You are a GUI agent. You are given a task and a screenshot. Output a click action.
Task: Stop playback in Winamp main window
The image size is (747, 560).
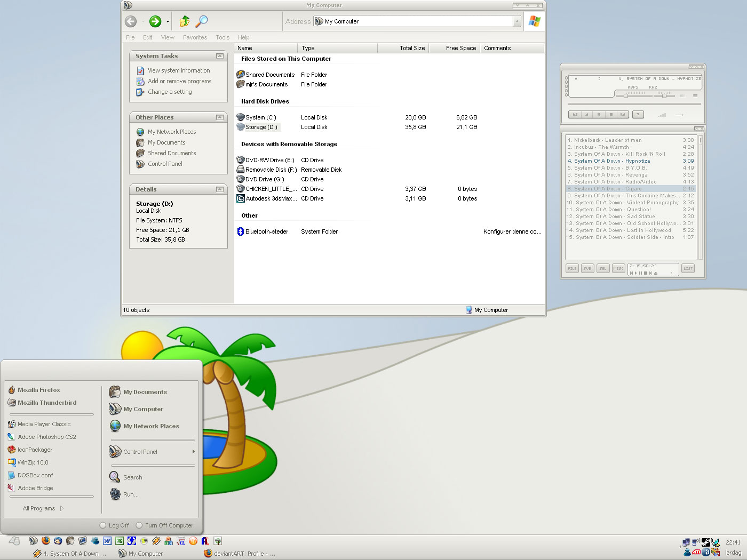pos(611,114)
